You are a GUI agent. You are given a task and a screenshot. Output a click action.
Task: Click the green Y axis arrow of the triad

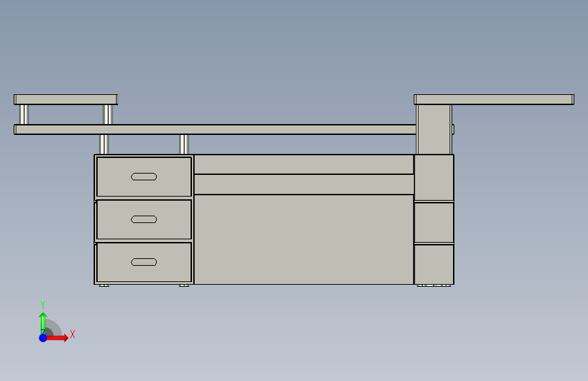pos(43,323)
